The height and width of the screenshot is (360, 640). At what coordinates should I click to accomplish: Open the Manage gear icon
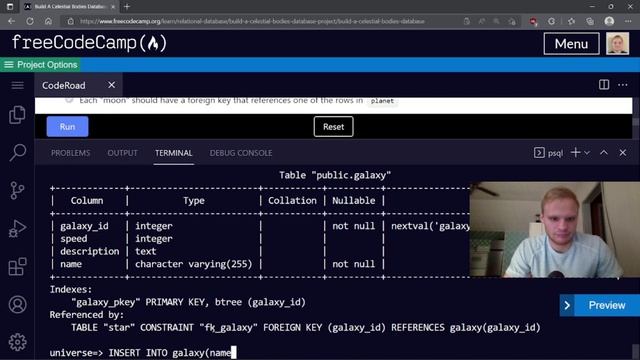point(17,342)
